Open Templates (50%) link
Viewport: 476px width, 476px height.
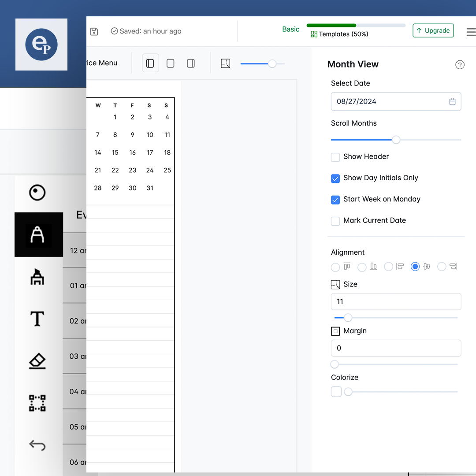(x=339, y=34)
